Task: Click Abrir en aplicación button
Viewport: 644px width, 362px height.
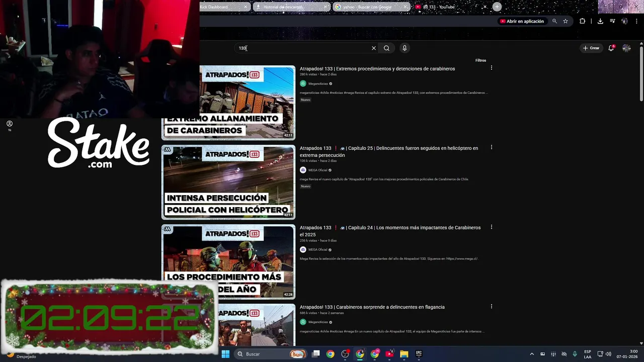Action: coord(522,21)
